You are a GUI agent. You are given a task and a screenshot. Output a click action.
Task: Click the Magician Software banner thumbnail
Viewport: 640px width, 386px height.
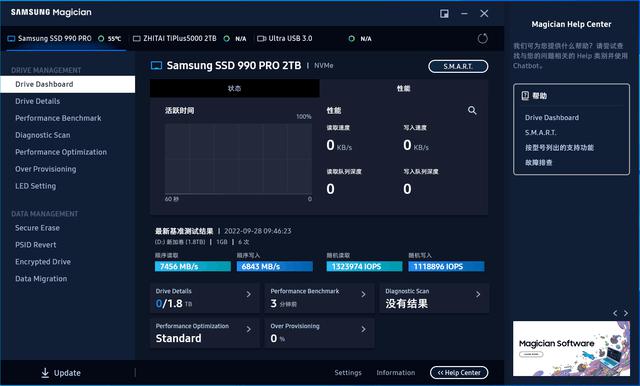571,348
